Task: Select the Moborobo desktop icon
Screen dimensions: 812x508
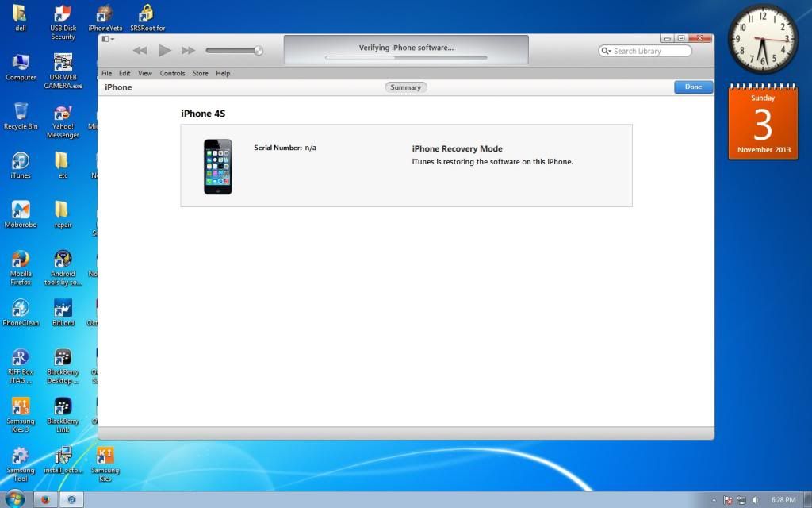Action: (x=21, y=212)
